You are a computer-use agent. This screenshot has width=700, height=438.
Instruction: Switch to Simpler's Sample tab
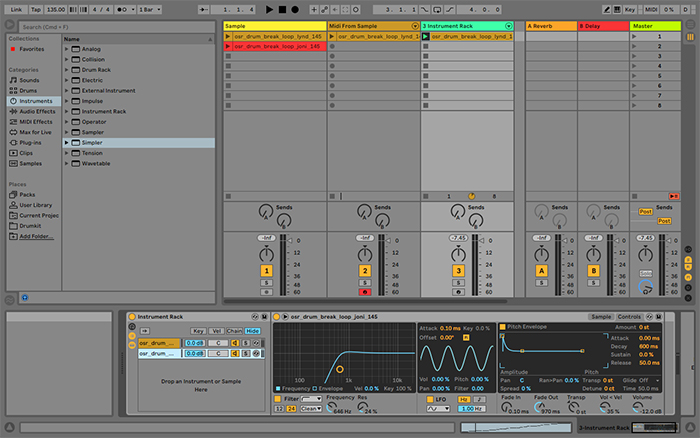pos(601,317)
